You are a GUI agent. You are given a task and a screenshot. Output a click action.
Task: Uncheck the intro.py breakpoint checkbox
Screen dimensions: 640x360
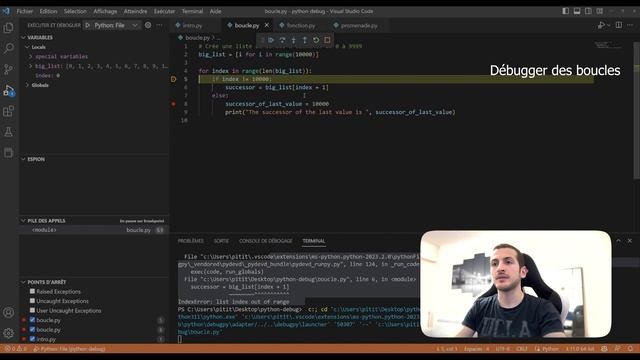pyautogui.click(x=32, y=339)
